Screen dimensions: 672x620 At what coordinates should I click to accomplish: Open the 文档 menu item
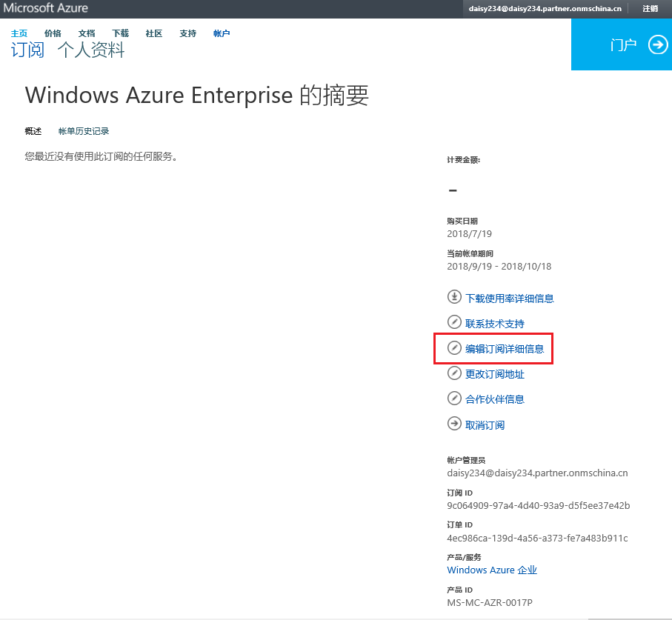coord(87,33)
